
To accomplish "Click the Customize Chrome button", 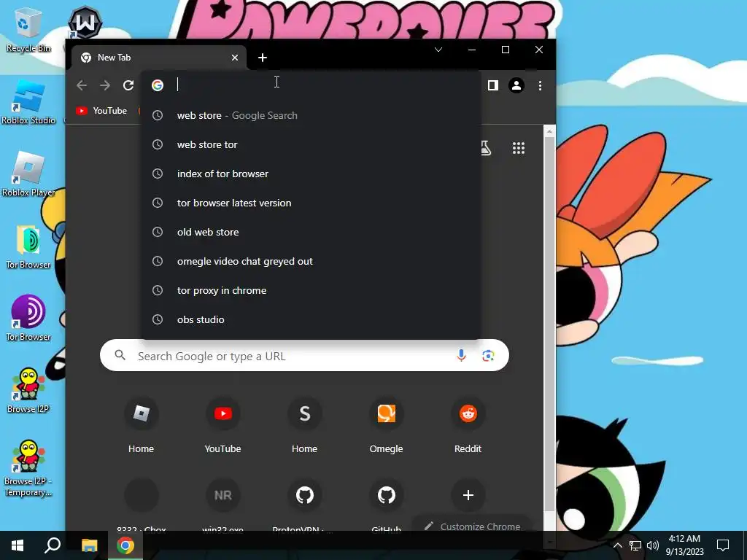I will coord(472,526).
